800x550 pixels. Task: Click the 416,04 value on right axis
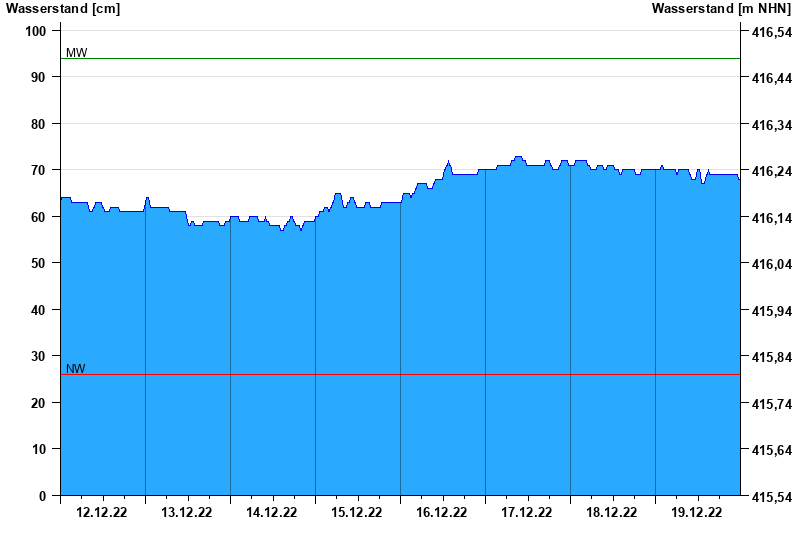[x=772, y=264]
